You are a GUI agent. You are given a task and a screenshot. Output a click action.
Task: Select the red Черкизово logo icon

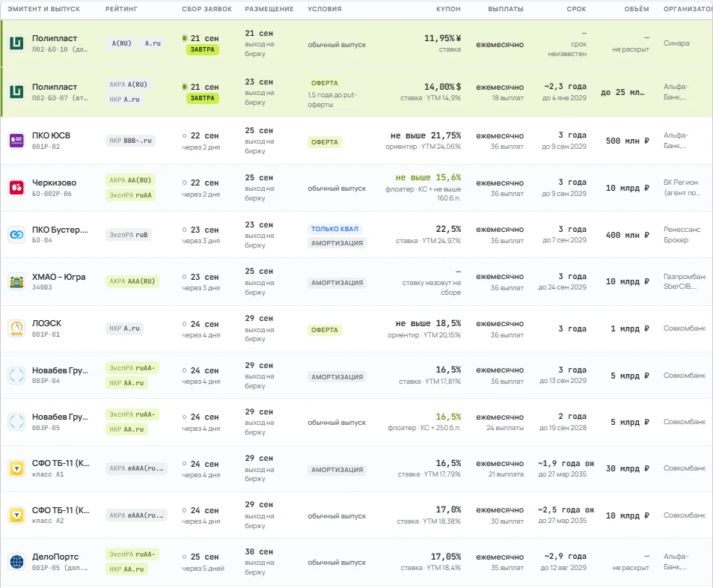click(16, 187)
